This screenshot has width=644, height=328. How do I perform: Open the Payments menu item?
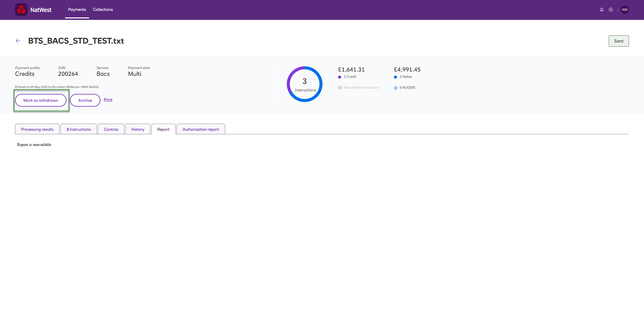click(77, 10)
